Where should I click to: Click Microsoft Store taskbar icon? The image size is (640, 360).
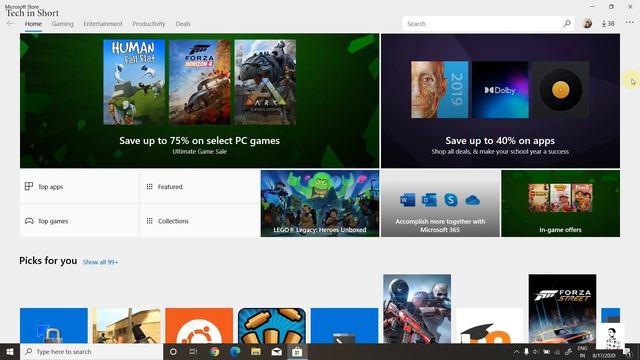point(297,352)
